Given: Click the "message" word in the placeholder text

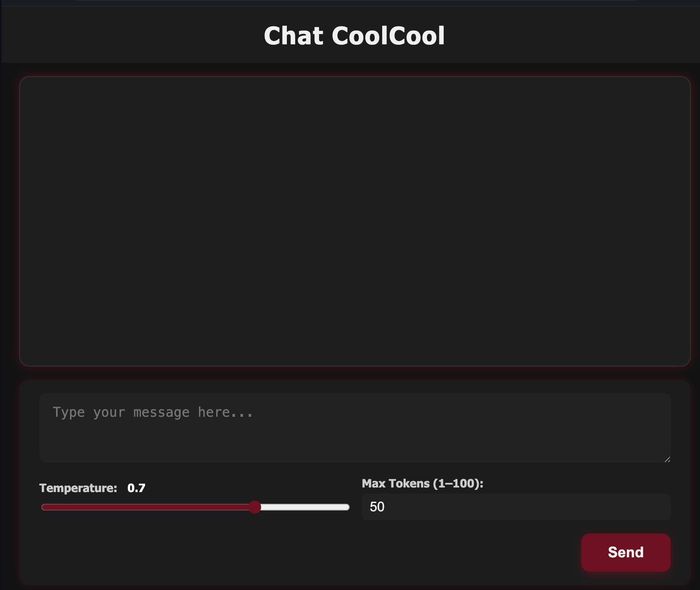Looking at the screenshot, I should click(x=161, y=413).
